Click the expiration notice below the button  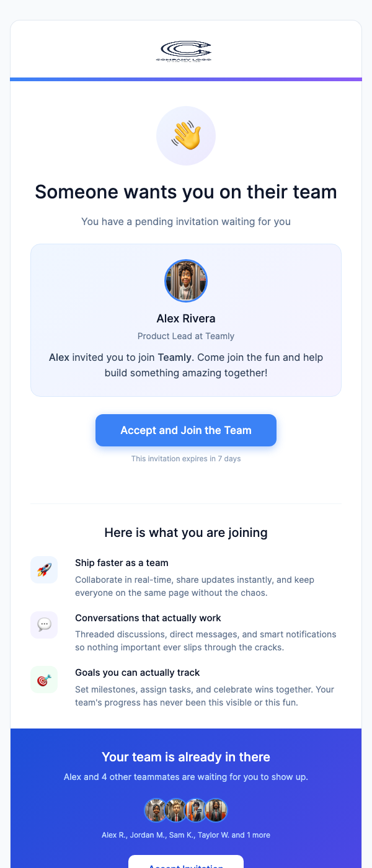coord(185,459)
